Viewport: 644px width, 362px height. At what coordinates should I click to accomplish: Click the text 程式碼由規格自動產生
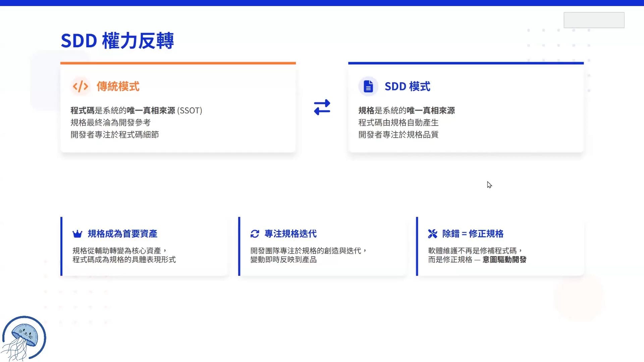click(398, 123)
